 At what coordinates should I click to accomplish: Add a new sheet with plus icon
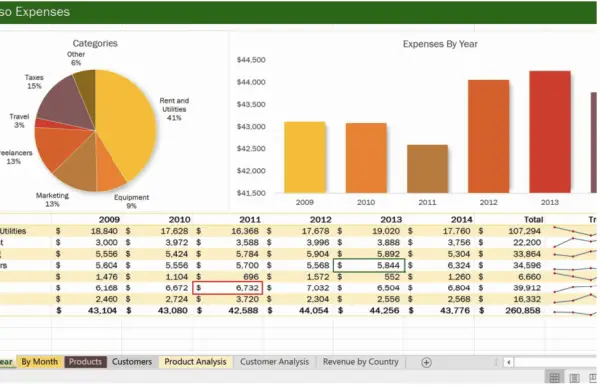(426, 362)
